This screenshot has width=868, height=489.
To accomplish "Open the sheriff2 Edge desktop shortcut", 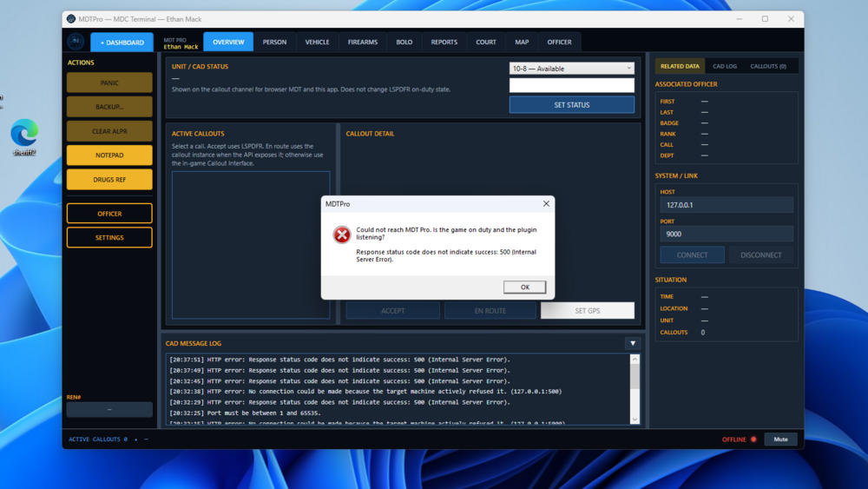I will pyautogui.click(x=24, y=137).
